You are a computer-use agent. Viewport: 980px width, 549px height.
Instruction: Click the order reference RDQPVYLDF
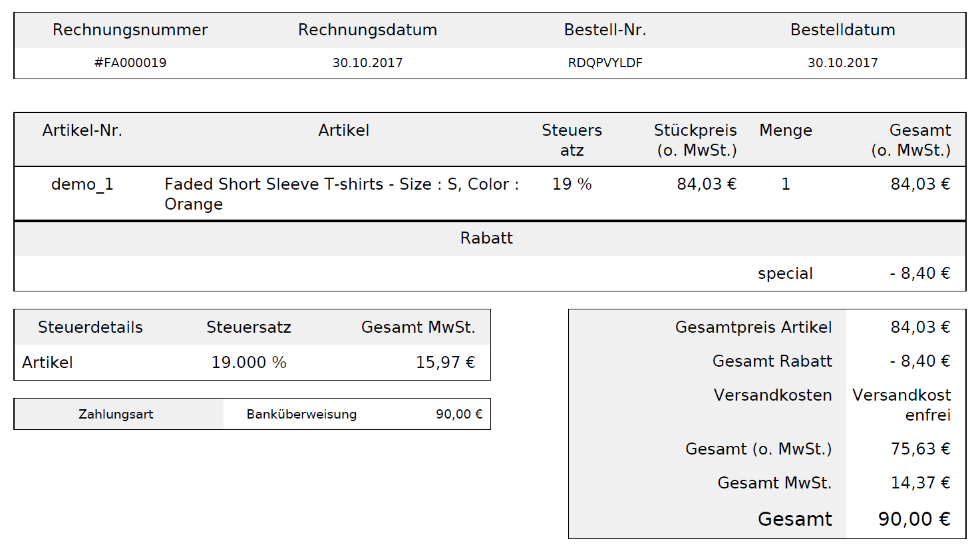coord(605,63)
